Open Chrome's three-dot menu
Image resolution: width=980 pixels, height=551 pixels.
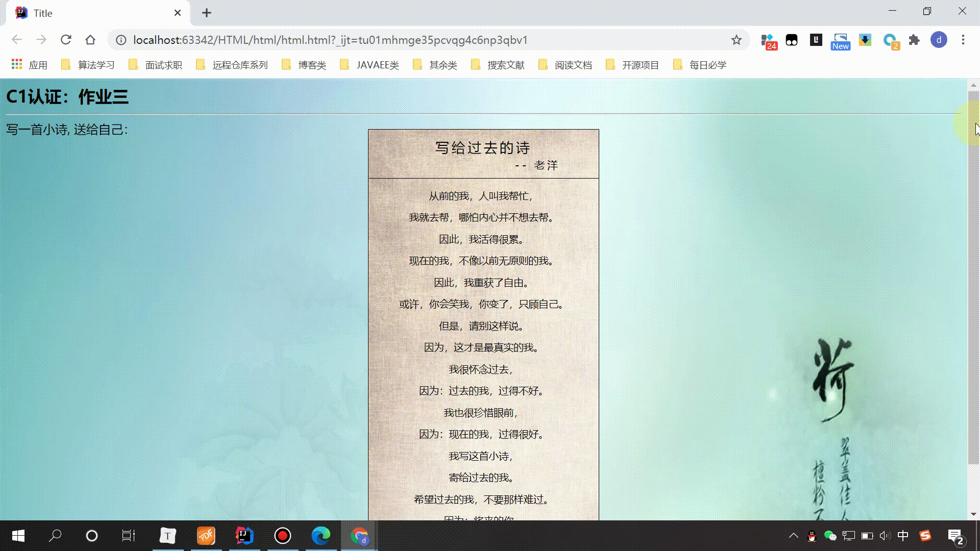tap(963, 40)
